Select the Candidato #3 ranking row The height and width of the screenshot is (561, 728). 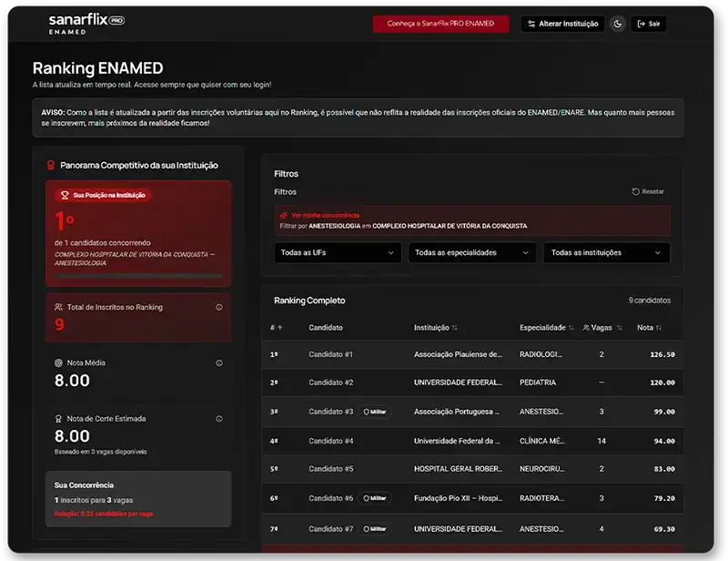(472, 412)
